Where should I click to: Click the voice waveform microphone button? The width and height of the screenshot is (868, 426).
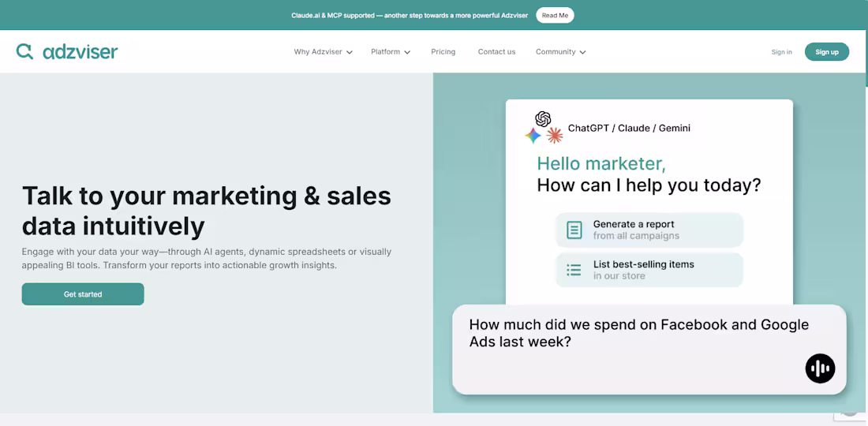tap(820, 368)
